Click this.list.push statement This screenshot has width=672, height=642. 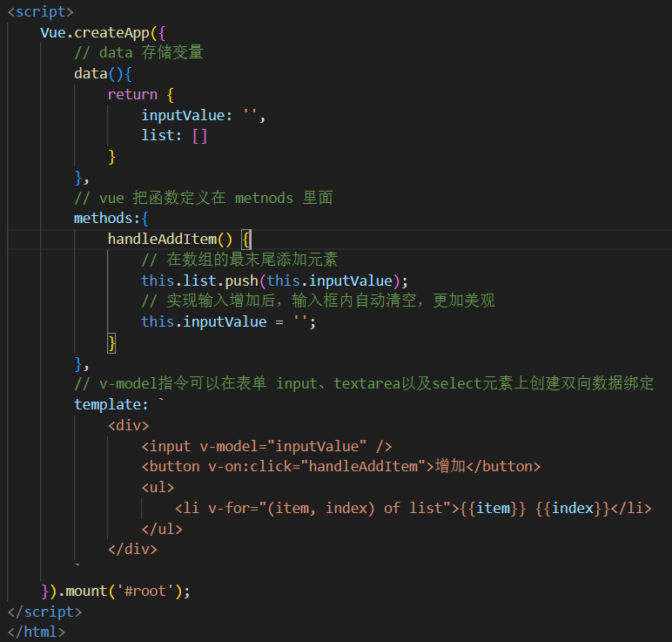click(x=274, y=280)
